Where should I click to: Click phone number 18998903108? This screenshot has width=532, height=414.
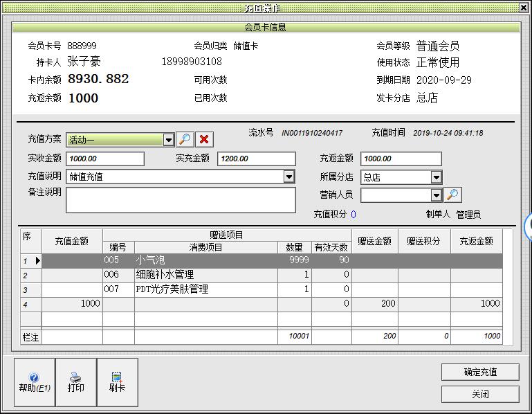(192, 62)
